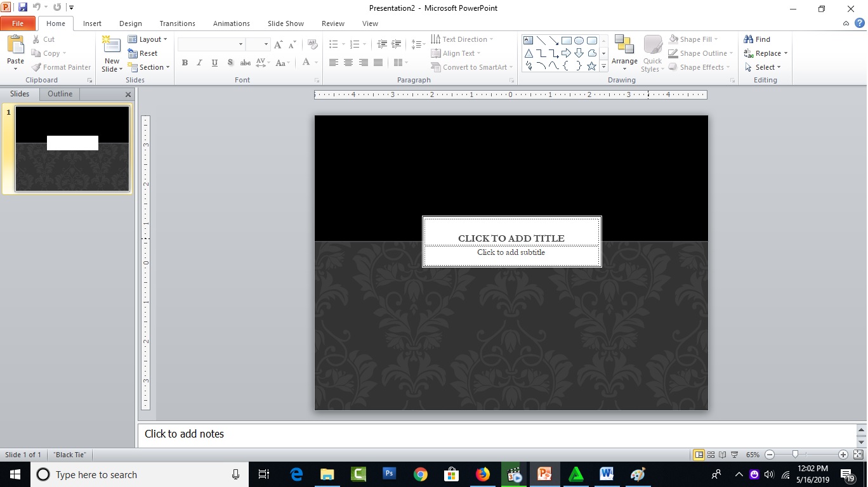Image resolution: width=868 pixels, height=487 pixels.
Task: Click the zoom slider handle
Action: 795,455
